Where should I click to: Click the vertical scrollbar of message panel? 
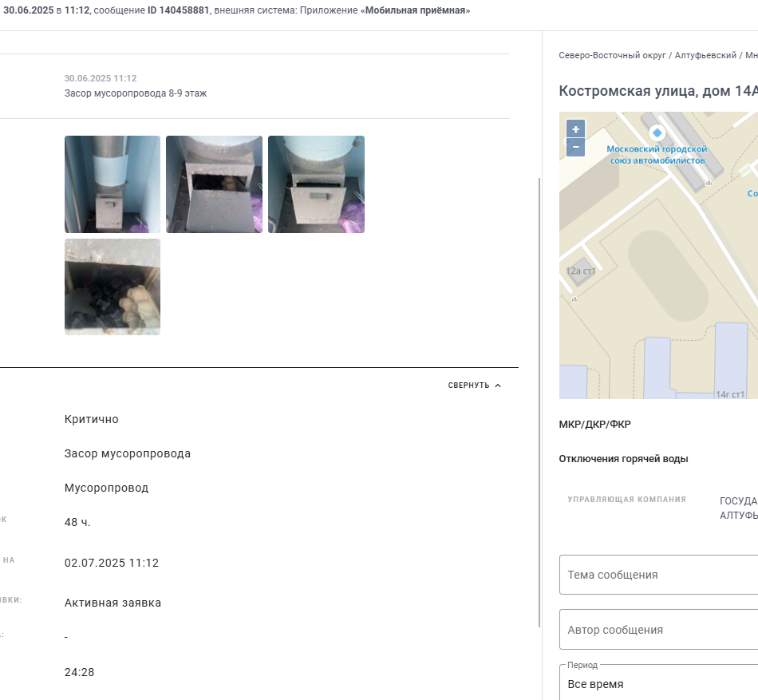point(539,402)
